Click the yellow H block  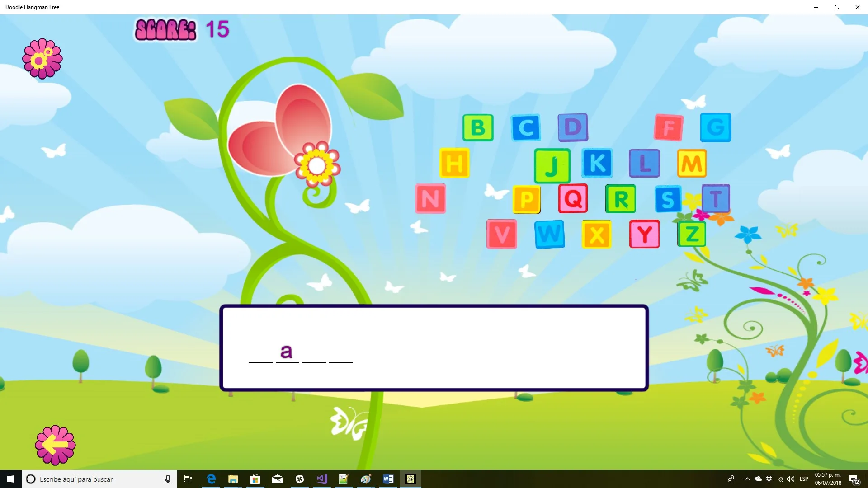coord(454,163)
